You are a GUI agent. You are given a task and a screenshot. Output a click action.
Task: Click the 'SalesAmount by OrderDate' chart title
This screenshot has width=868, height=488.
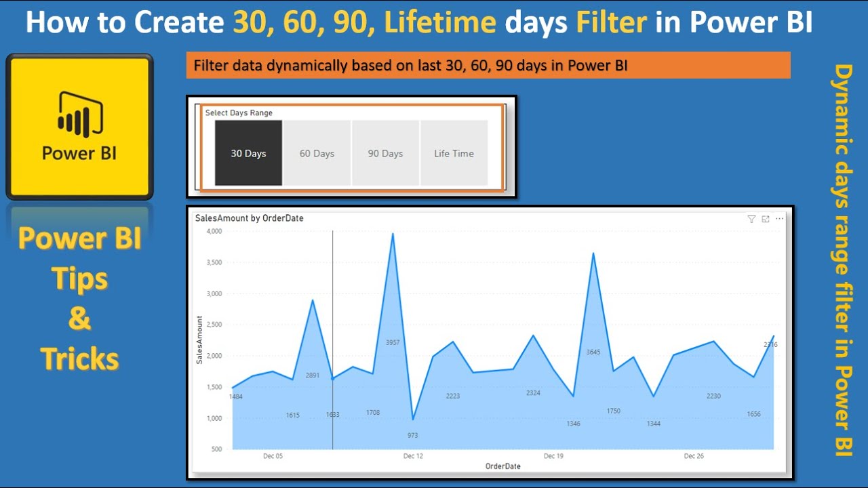[x=249, y=218]
